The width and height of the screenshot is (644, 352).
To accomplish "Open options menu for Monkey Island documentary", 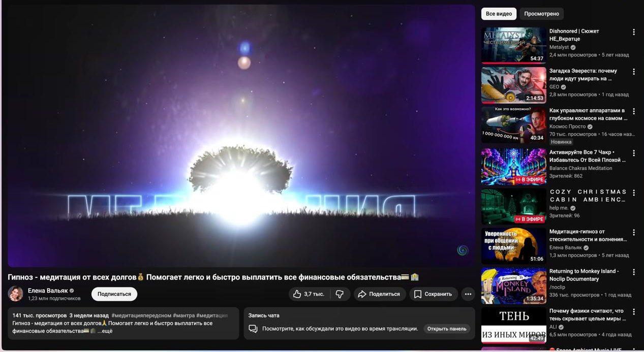I will click(634, 272).
